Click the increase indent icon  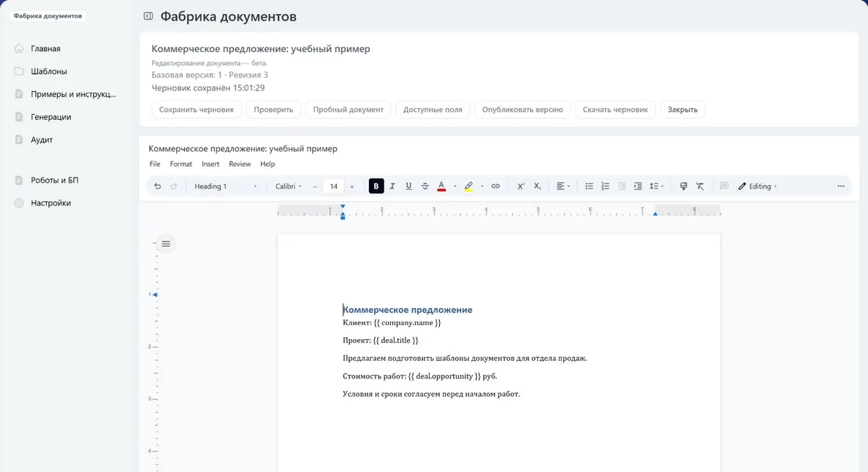click(638, 186)
